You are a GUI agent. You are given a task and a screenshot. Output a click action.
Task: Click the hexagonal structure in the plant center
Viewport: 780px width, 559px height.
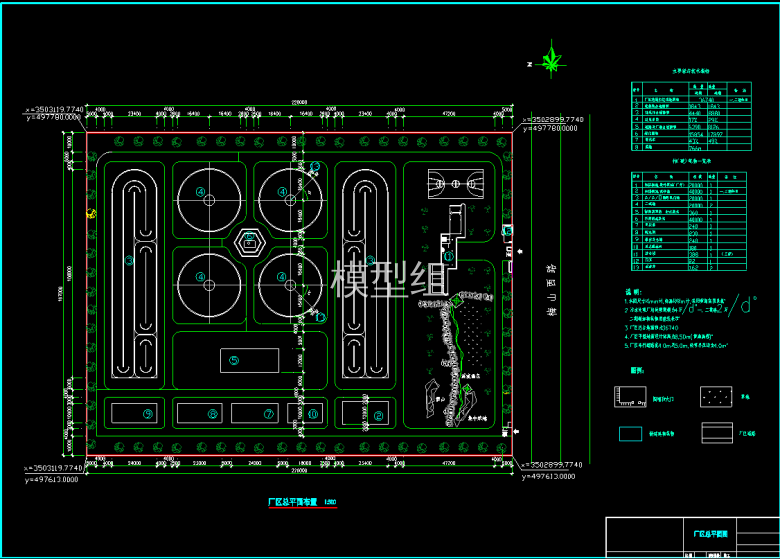[x=247, y=242]
